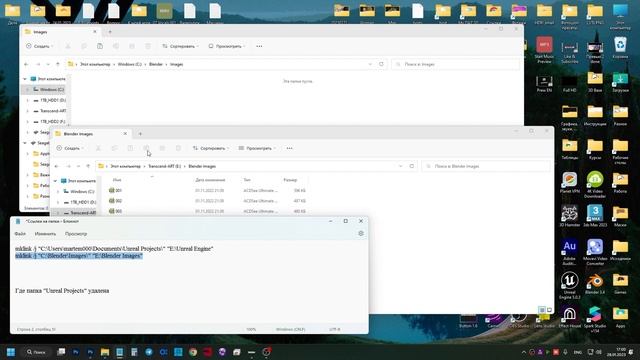This screenshot has height=360, width=640.
Task: Click Создать in Images window
Action: tap(39, 46)
